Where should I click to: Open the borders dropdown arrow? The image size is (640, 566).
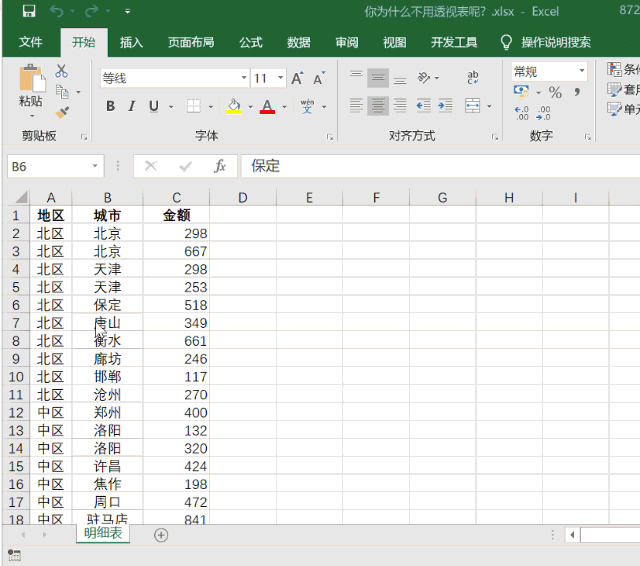(211, 107)
